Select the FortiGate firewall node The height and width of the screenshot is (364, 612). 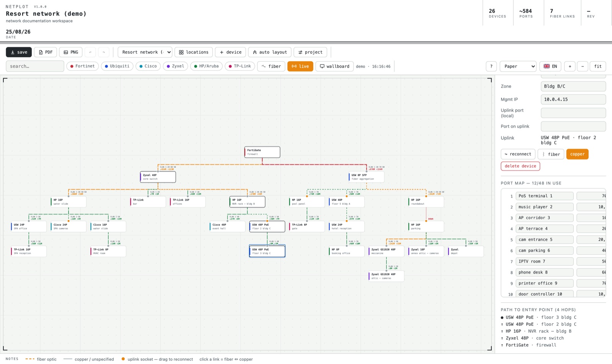click(x=262, y=152)
